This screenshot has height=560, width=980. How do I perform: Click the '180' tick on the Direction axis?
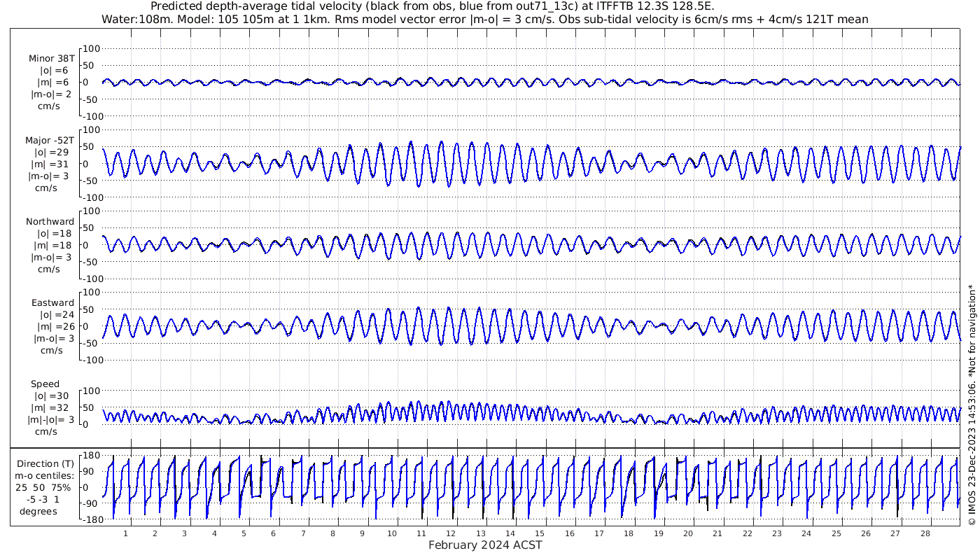coord(92,456)
